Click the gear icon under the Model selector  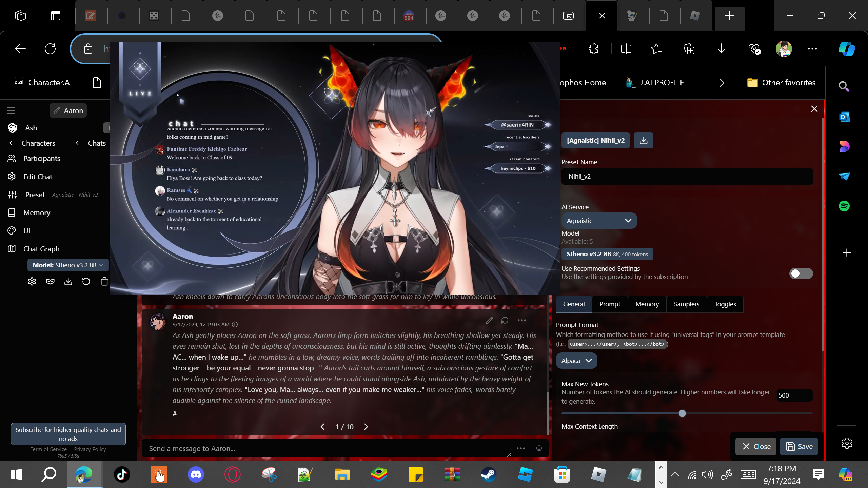click(32, 281)
